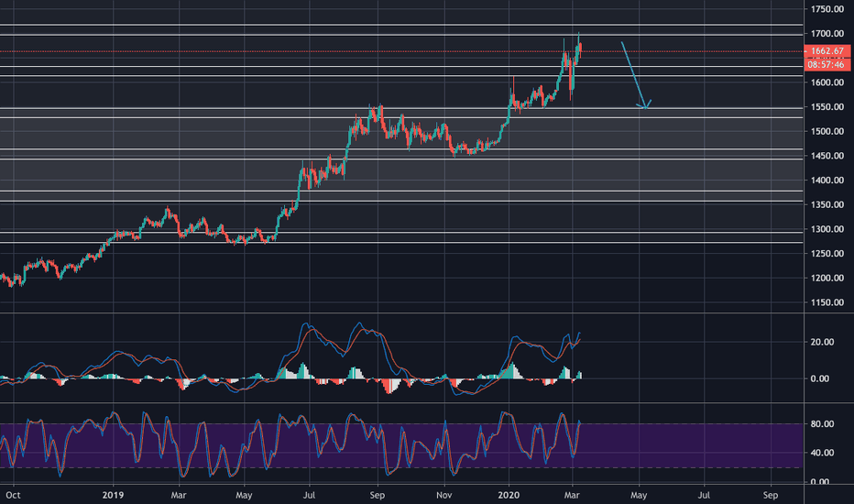The height and width of the screenshot is (504, 854).
Task: Click the stochastic 40.00 axis label
Action: point(822,453)
